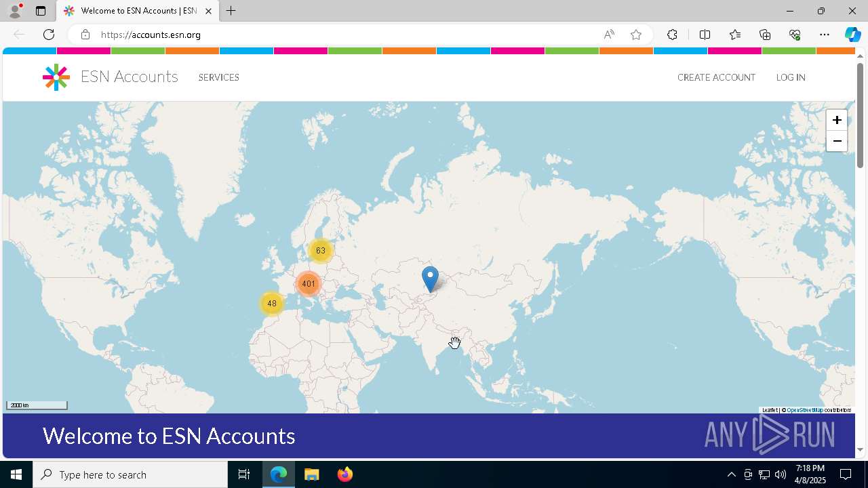Open the volume speaker icon
The height and width of the screenshot is (488, 868).
tap(781, 474)
